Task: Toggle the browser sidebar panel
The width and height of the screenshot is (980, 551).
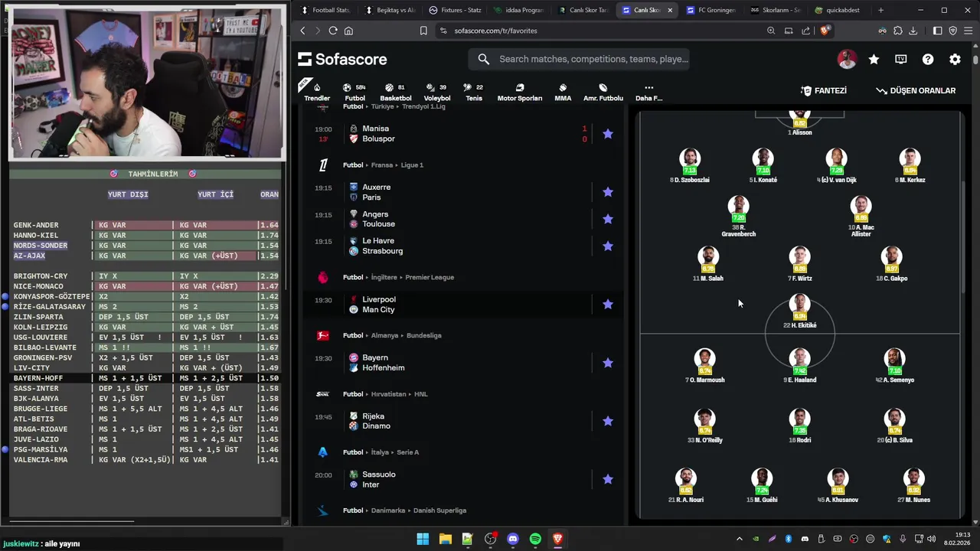Action: coord(937,31)
